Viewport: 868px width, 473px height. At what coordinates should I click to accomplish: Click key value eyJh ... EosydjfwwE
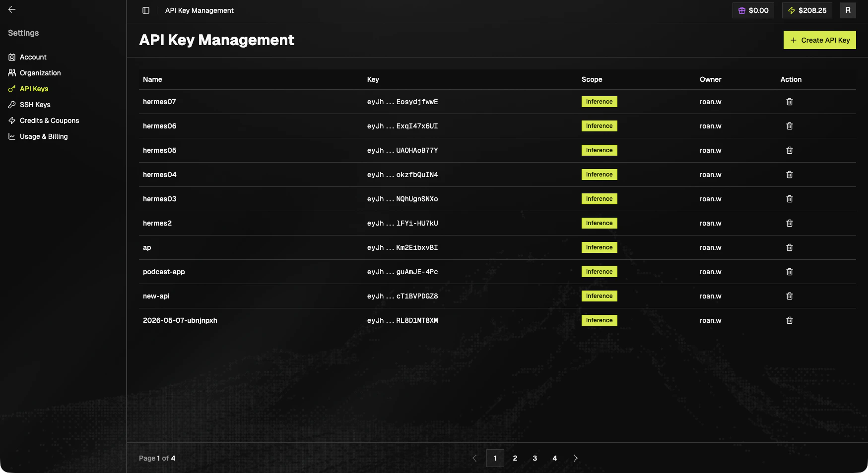(402, 102)
